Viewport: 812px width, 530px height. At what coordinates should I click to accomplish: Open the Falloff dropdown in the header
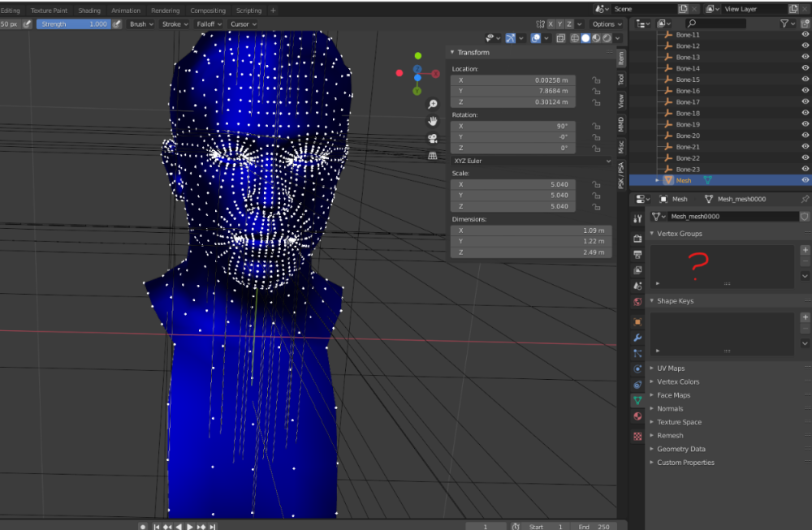coord(209,24)
